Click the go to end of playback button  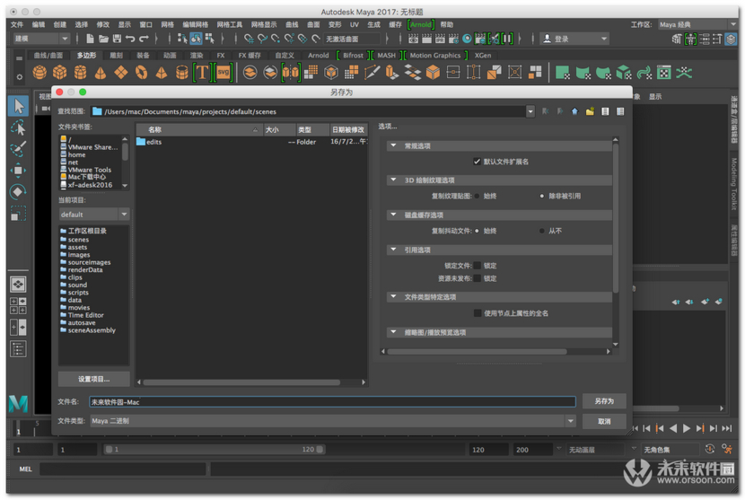727,429
